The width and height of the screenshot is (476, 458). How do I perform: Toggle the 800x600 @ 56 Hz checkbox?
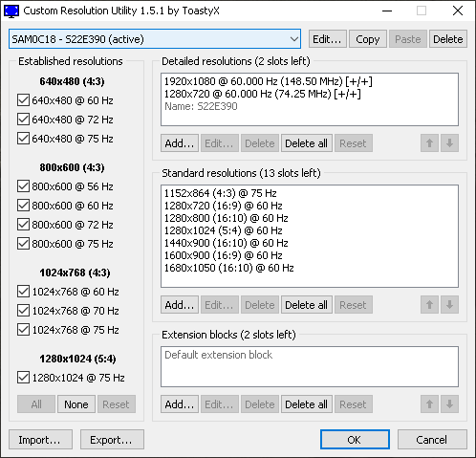pyautogui.click(x=23, y=186)
